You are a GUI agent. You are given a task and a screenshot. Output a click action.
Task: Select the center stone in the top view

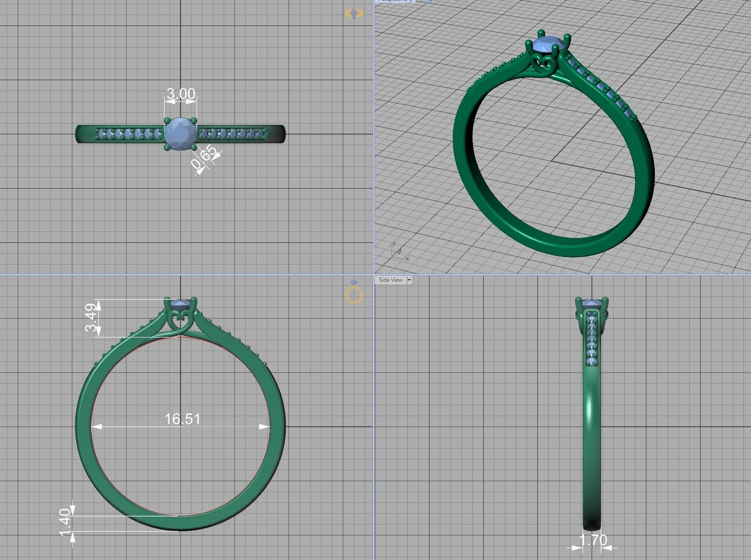click(x=180, y=134)
